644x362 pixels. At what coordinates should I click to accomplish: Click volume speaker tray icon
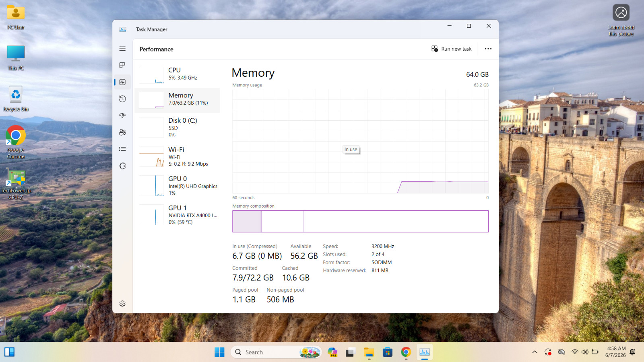click(585, 352)
